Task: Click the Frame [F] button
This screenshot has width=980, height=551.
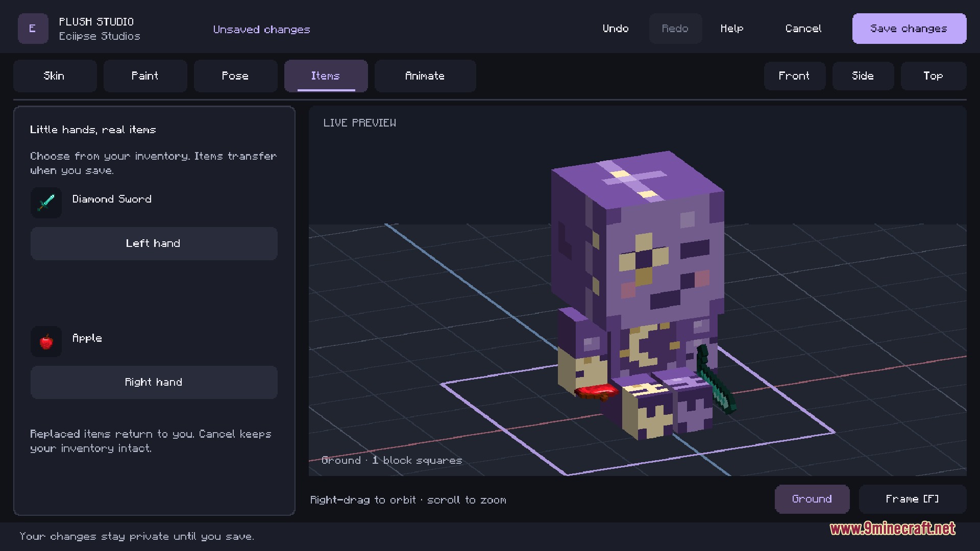Action: click(913, 499)
